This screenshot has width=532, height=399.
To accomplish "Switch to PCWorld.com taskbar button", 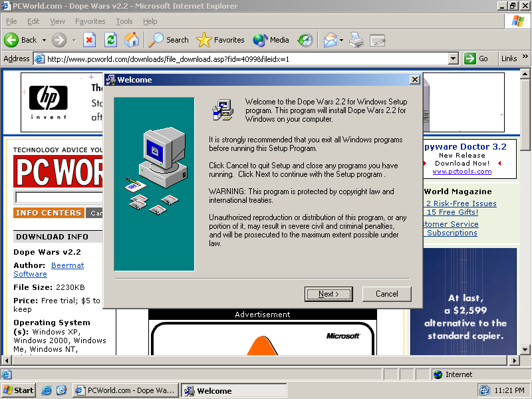I will 126,390.
